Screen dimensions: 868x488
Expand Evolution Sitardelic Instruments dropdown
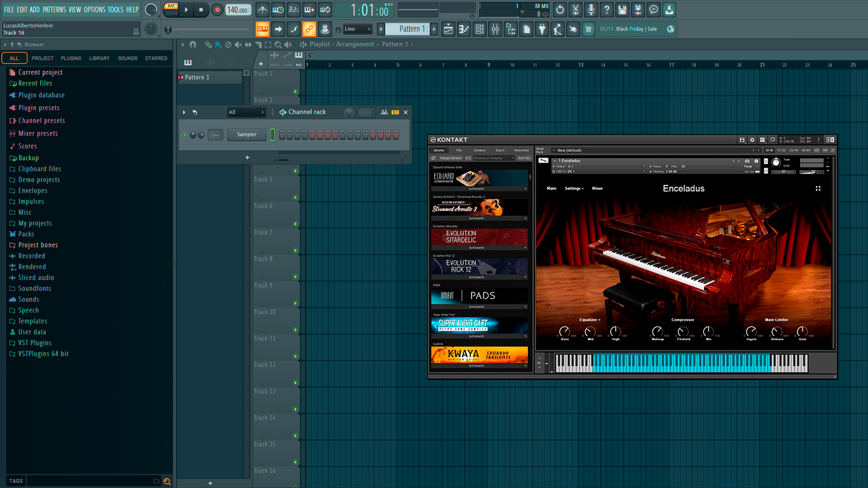click(480, 248)
